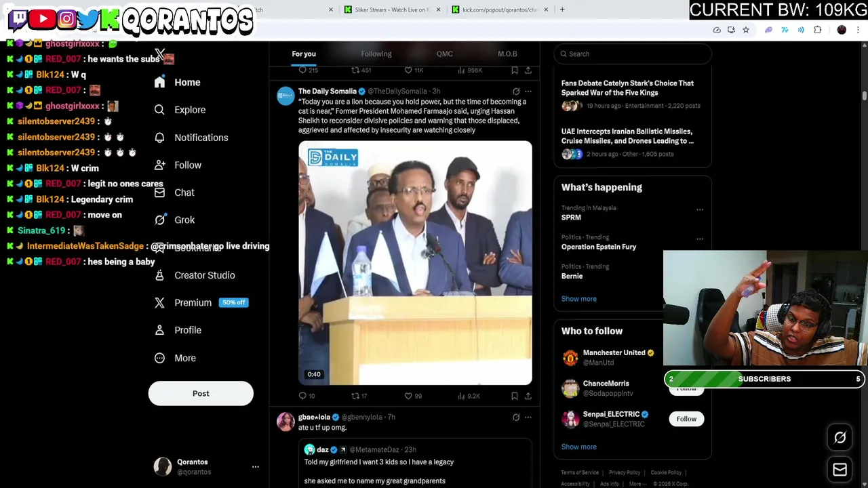This screenshot has width=868, height=488.
Task: Bookmark The Daily Somalia post
Action: (514, 396)
